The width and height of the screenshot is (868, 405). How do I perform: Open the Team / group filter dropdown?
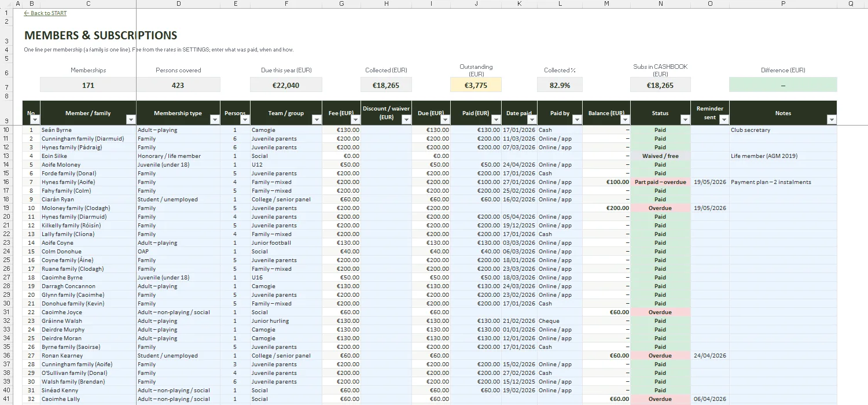[x=317, y=120]
